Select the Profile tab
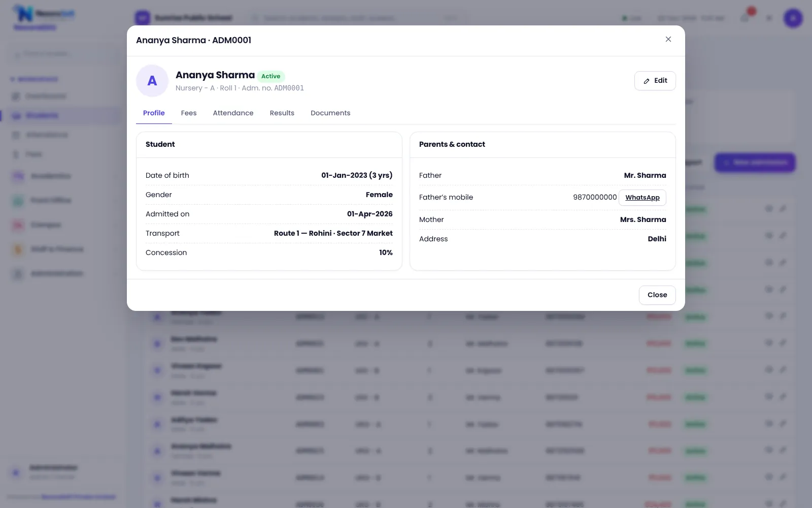Viewport: 812px width, 508px height. 154,113
